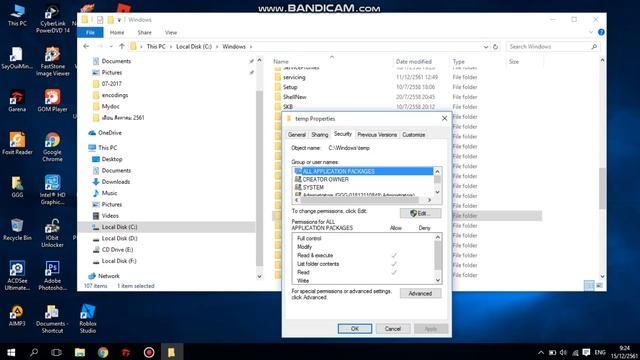The height and width of the screenshot is (360, 640).
Task: Refresh the Windows folder view
Action: pos(496,47)
